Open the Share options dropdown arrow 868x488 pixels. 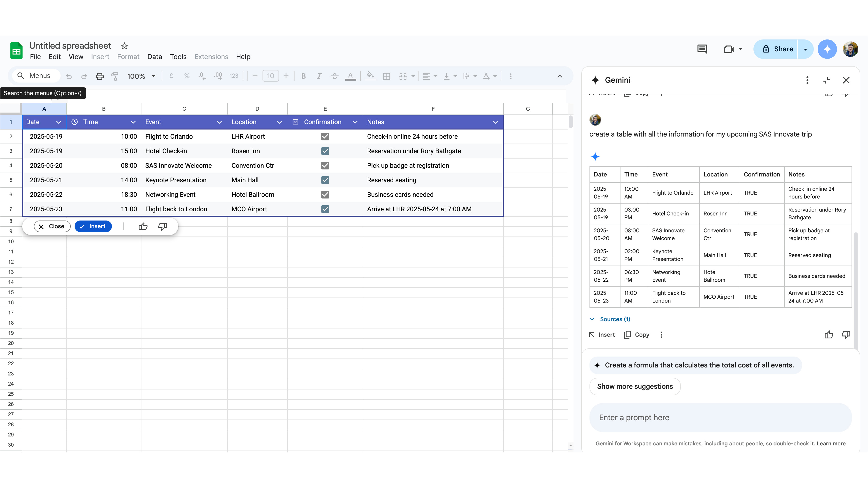[806, 49]
